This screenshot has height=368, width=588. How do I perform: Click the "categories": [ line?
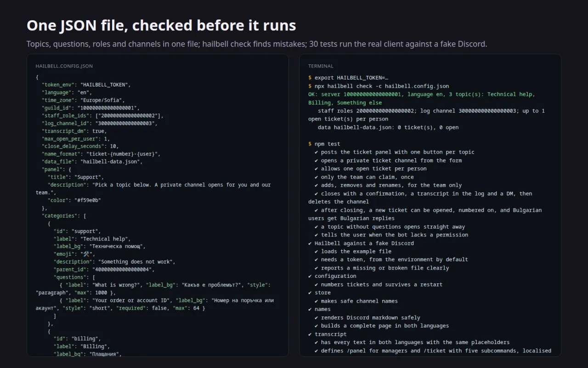tap(64, 215)
